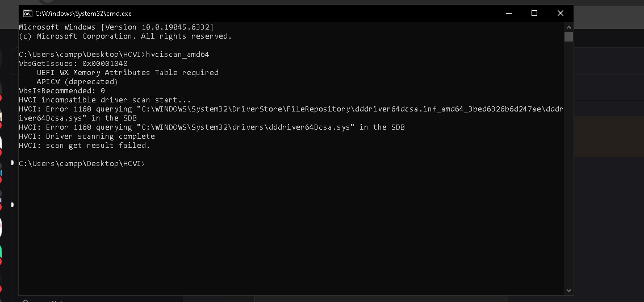Click the "HVCI: Driver scanning complete" line
644x302 pixels.
coord(87,136)
